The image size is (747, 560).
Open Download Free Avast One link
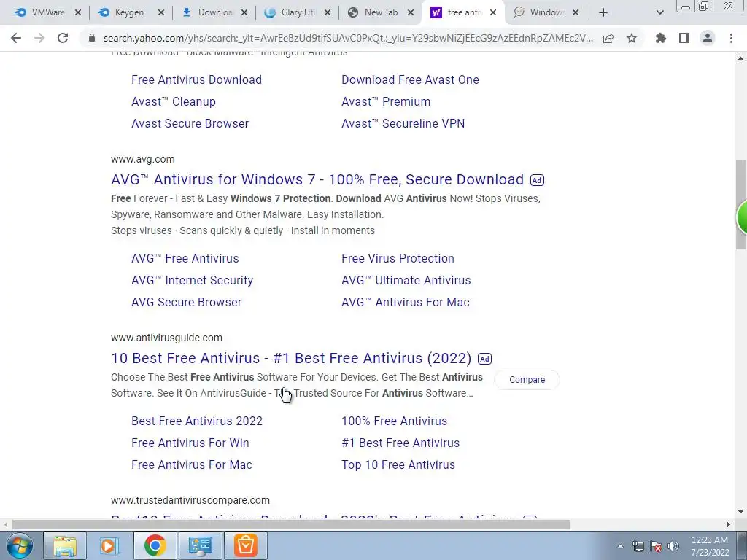pos(410,79)
